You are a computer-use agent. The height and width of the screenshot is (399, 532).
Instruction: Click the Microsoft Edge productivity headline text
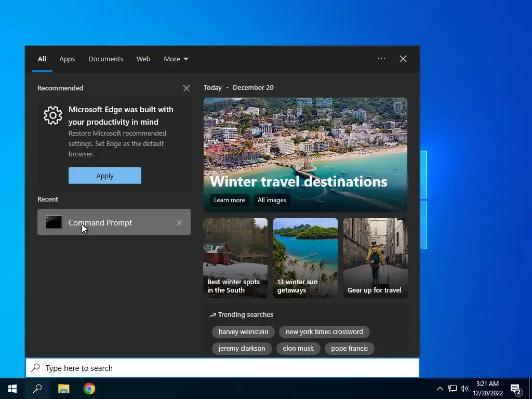[x=121, y=116]
